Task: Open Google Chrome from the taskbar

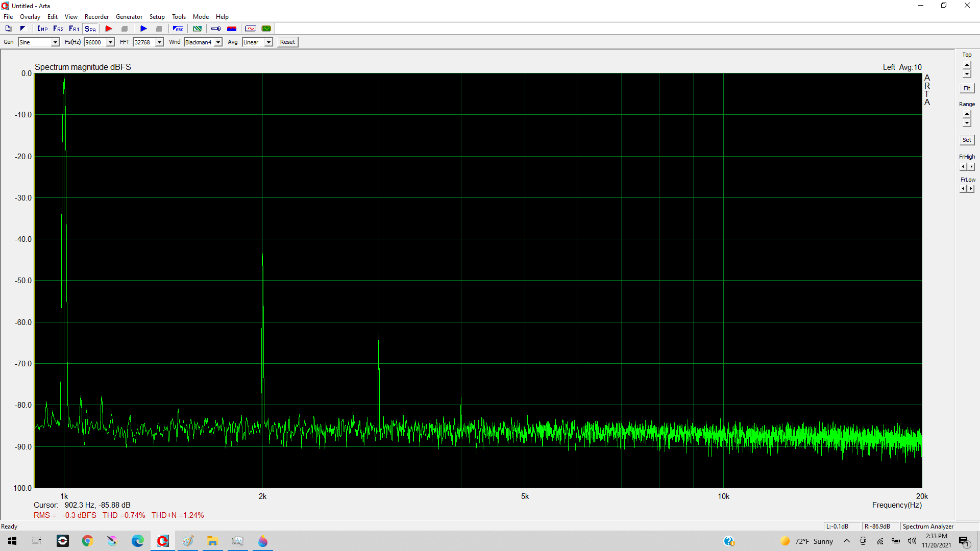Action: [x=87, y=541]
